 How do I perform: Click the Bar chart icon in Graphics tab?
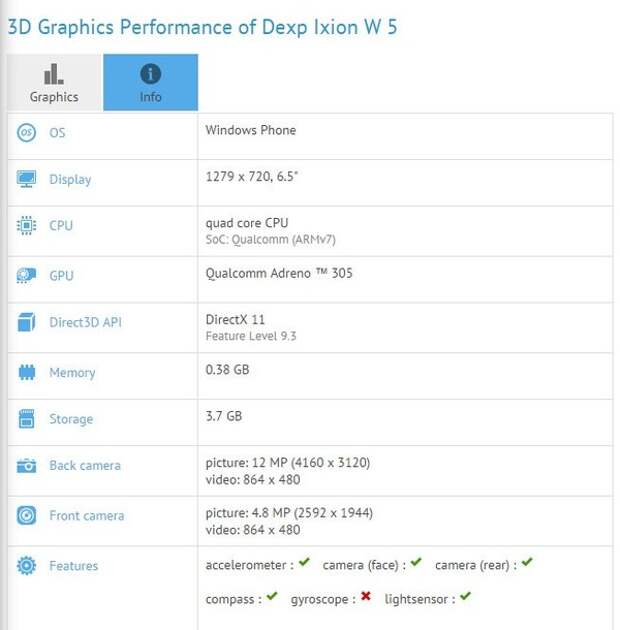point(54,74)
